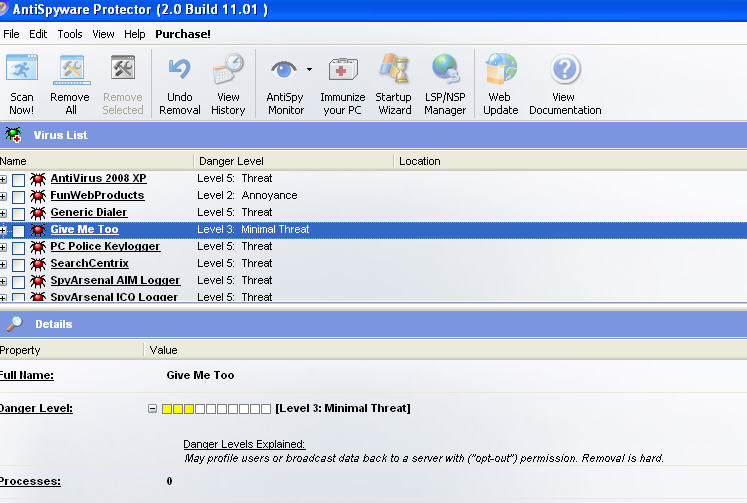747x503 pixels.
Task: Click the Undo Removal arrow icon
Action: coord(180,69)
